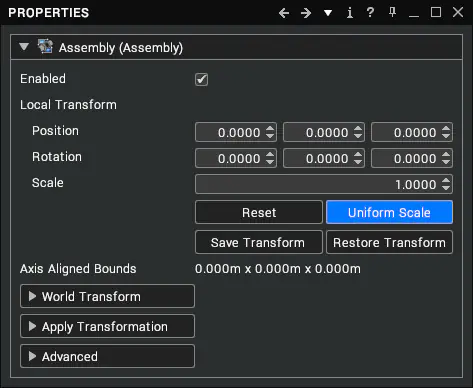Toggle the Uniform Scale button

[x=389, y=212]
